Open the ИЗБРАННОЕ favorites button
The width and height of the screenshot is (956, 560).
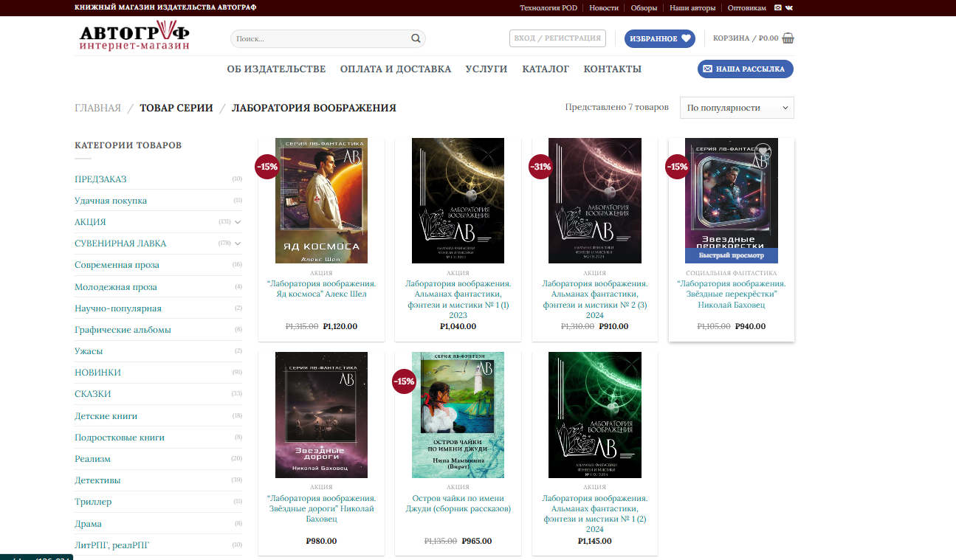point(660,38)
